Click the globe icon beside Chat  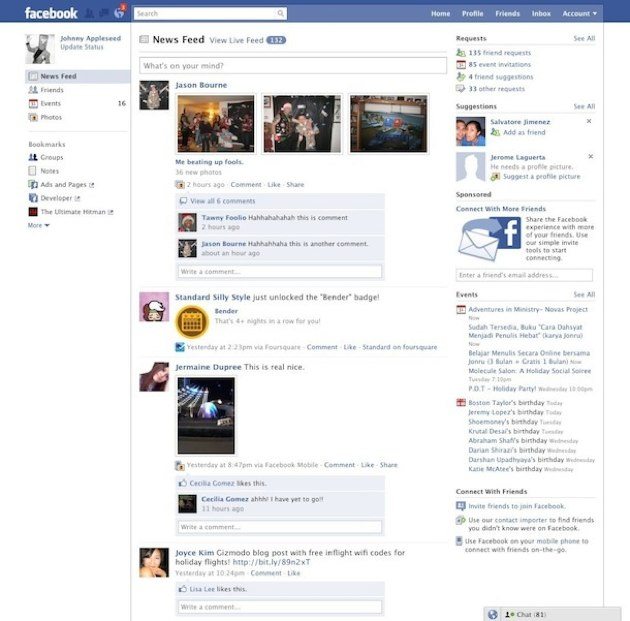(x=493, y=613)
